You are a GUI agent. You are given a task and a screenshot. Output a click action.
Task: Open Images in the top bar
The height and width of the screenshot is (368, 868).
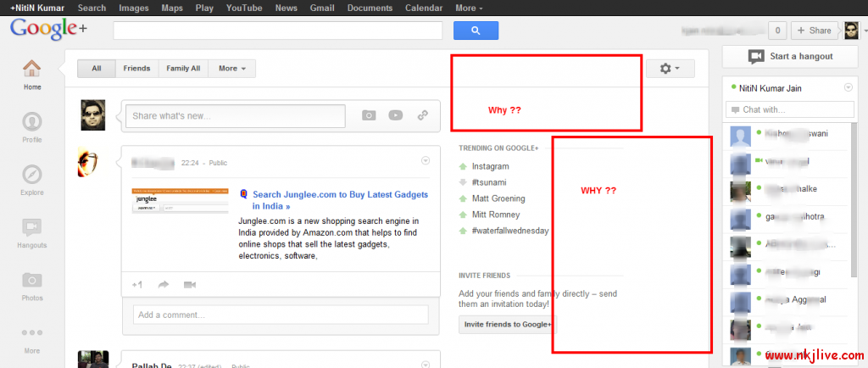pos(133,8)
